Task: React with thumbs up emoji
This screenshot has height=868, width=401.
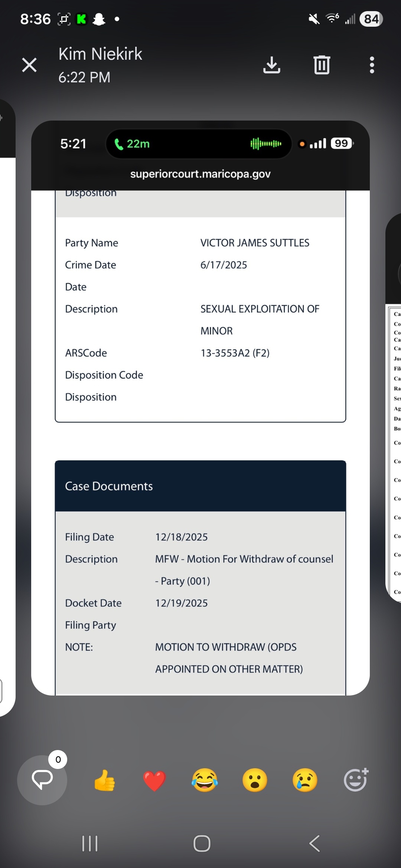Action: [x=104, y=780]
